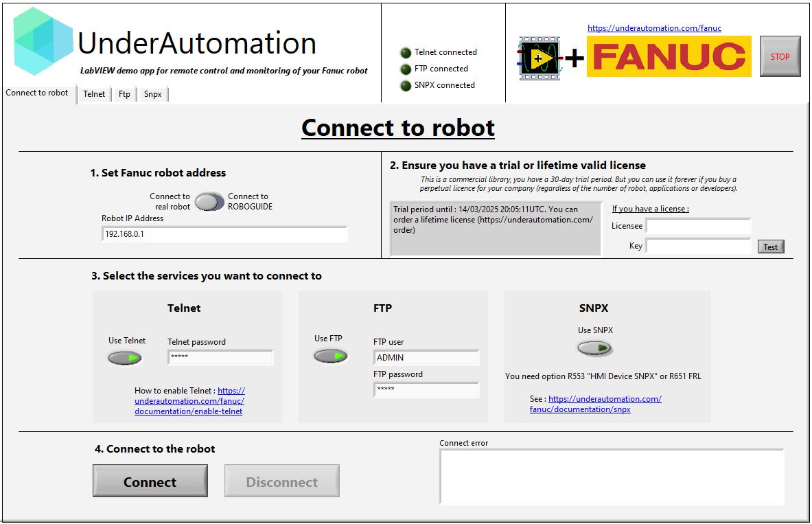Screen dimensions: 812x524
Task: Click the '4. Connect to the robot' heading
Action: pyautogui.click(x=155, y=449)
